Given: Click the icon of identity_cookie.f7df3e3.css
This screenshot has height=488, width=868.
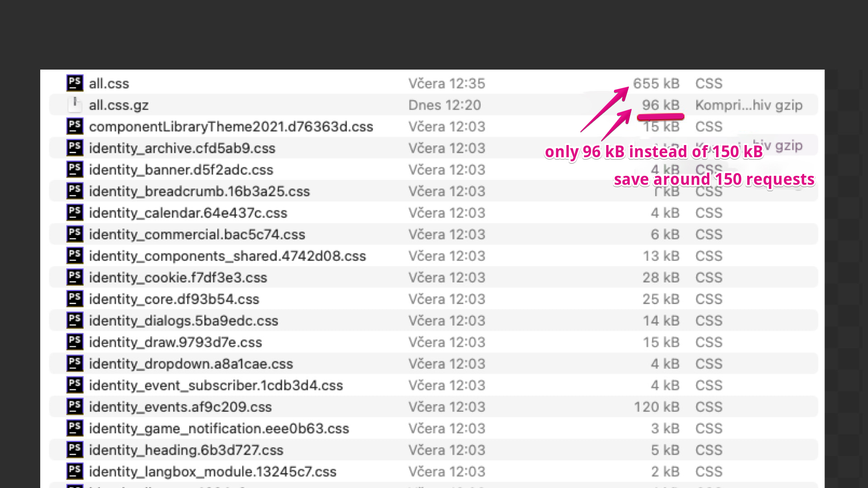Looking at the screenshot, I should pos(75,277).
